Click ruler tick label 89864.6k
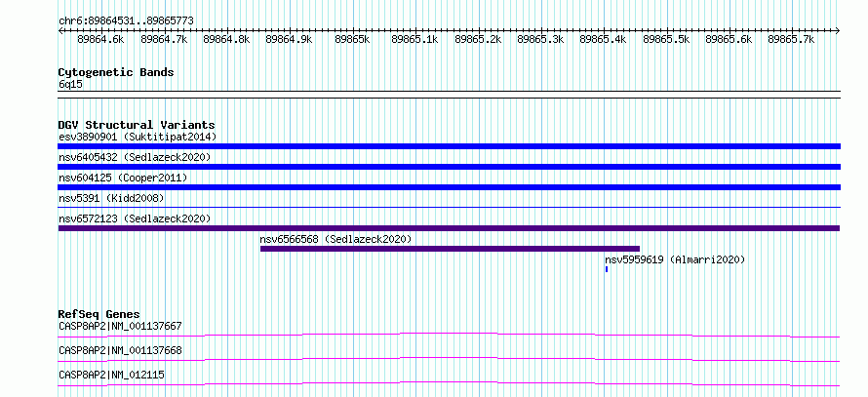 100,40
